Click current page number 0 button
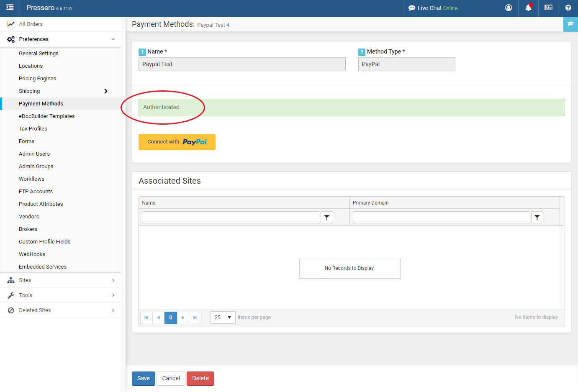 [x=171, y=318]
